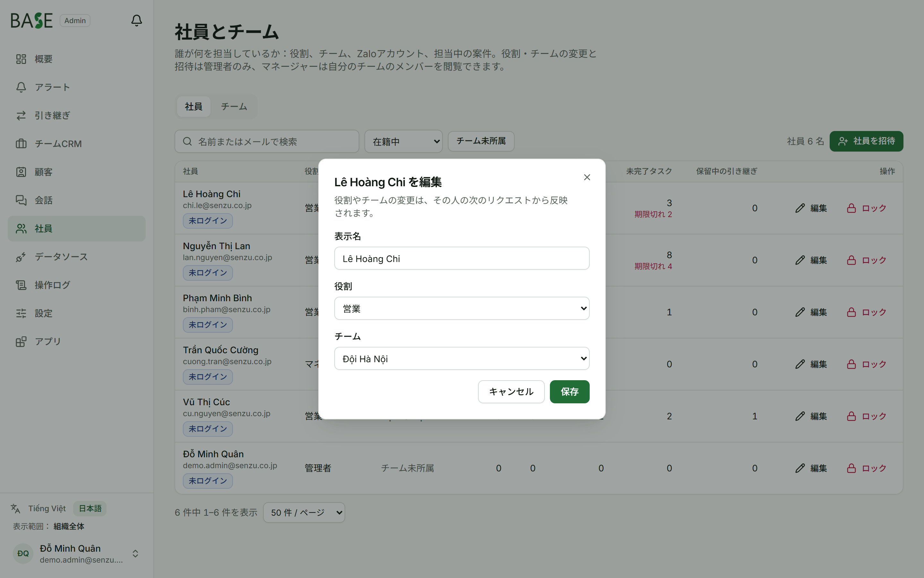Viewport: 924px width, 578px height.
Task: Click 保存 save button
Action: (x=569, y=392)
